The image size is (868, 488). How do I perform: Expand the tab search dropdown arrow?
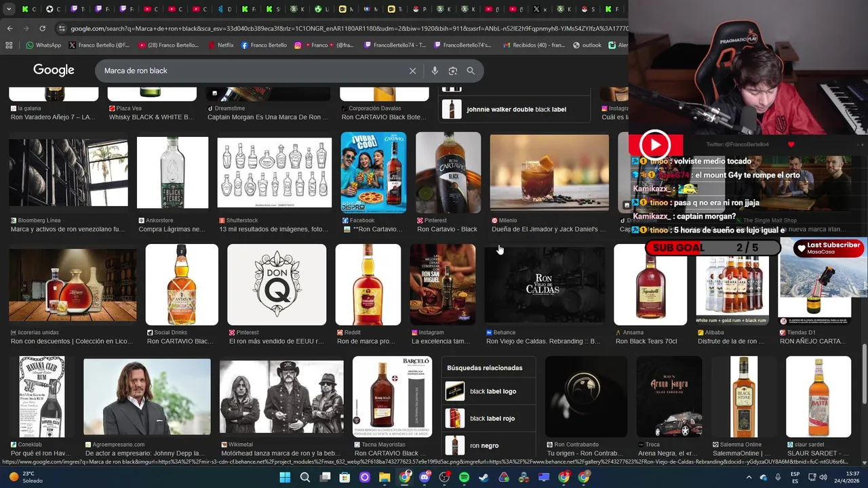click(7, 9)
